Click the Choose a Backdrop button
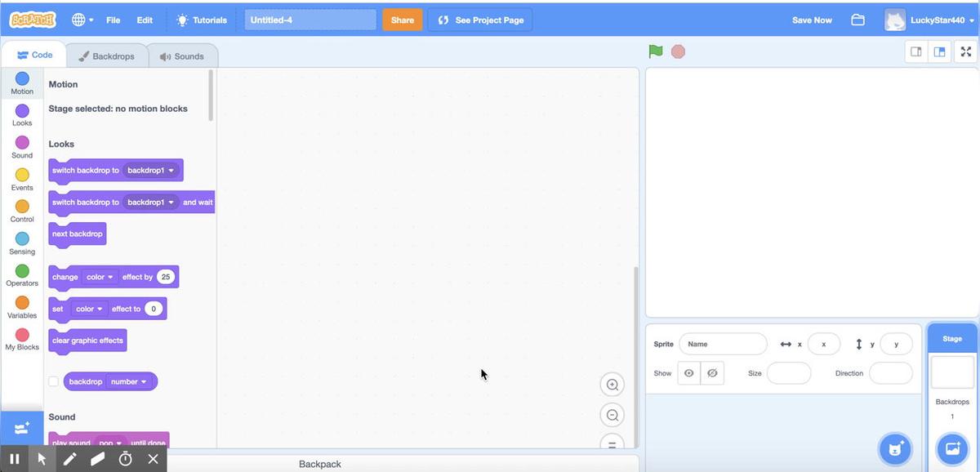980x472 pixels. [x=952, y=448]
